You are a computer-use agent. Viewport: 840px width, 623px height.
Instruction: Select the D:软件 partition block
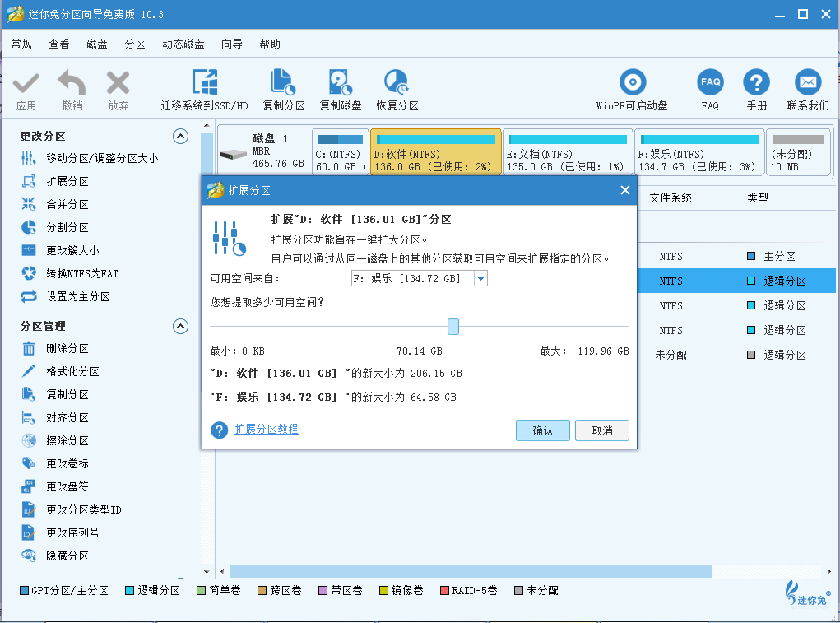pos(435,152)
